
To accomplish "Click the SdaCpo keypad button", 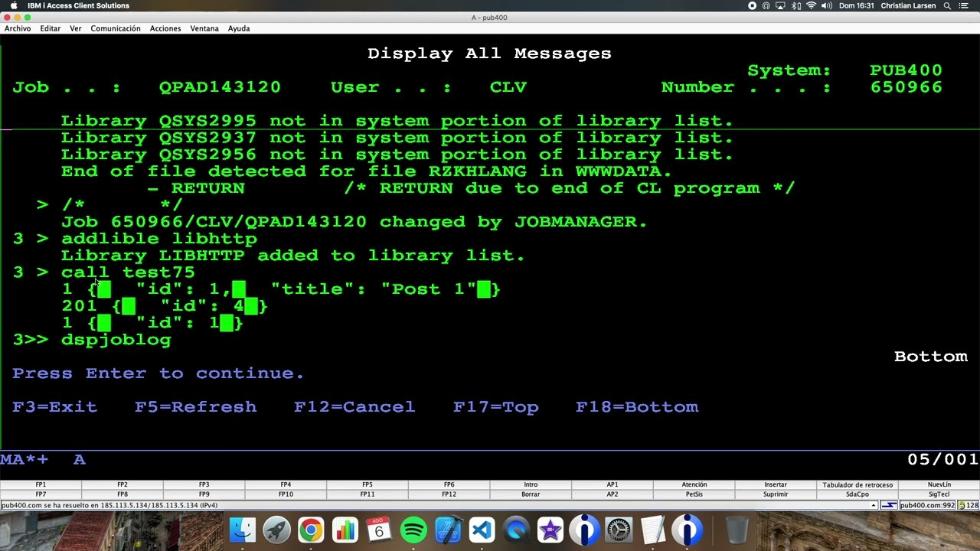I will [x=857, y=494].
